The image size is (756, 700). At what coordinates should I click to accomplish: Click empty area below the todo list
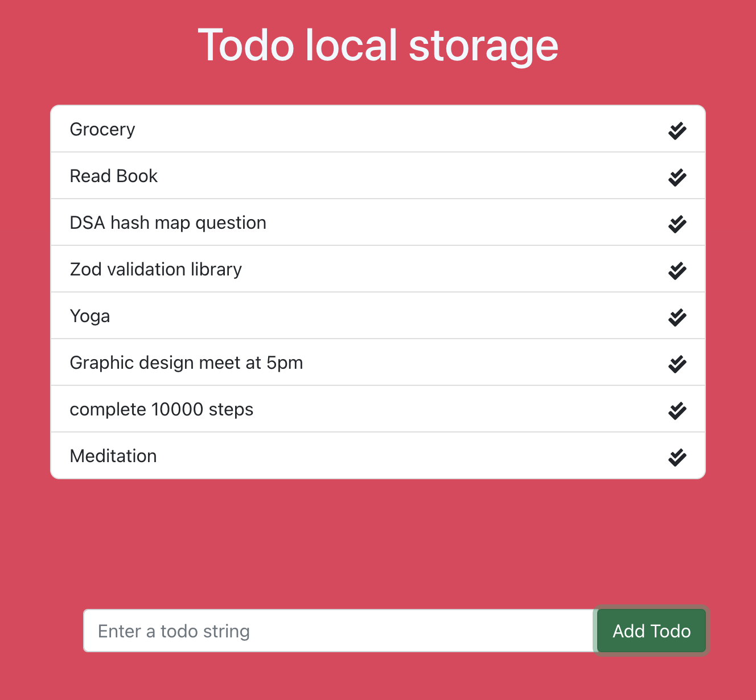[378, 541]
